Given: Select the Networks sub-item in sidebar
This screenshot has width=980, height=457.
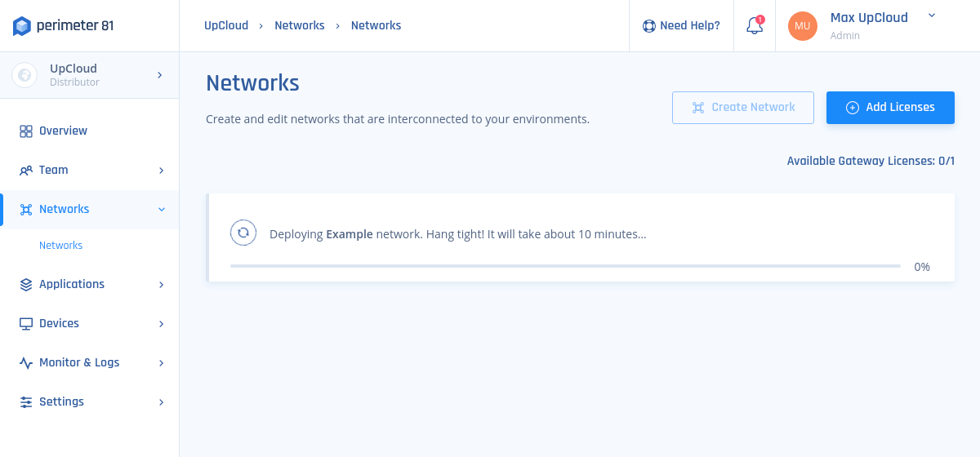Looking at the screenshot, I should pos(61,245).
